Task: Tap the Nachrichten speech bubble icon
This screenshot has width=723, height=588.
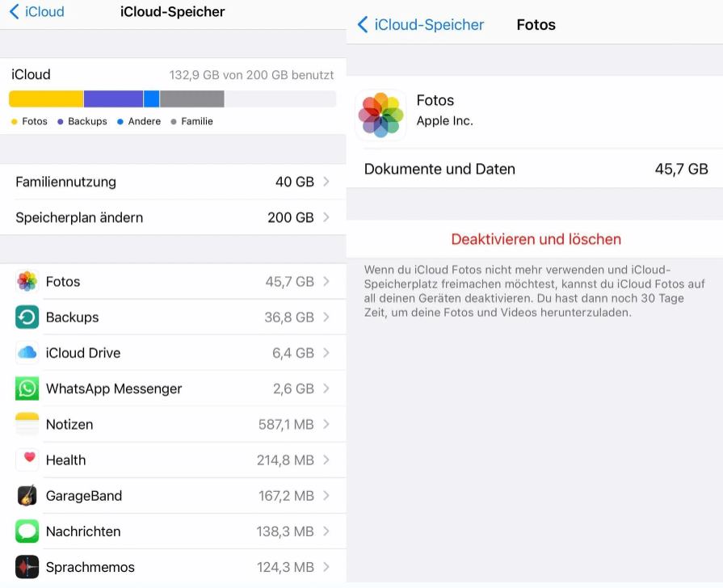Action: pos(27,531)
